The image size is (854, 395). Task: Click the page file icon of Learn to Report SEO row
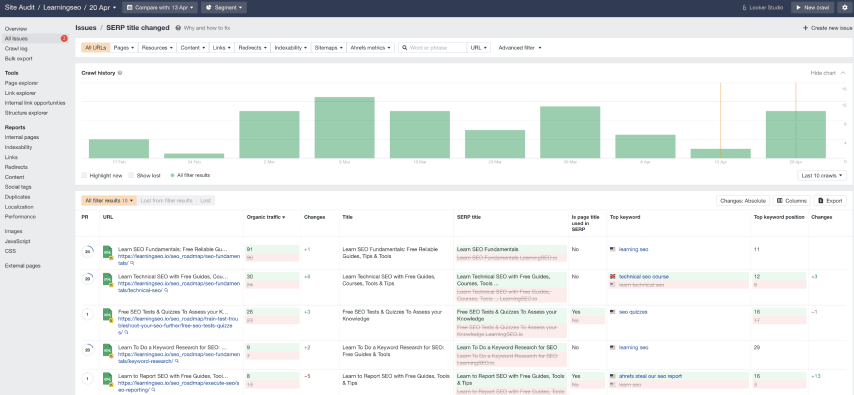tap(108, 380)
